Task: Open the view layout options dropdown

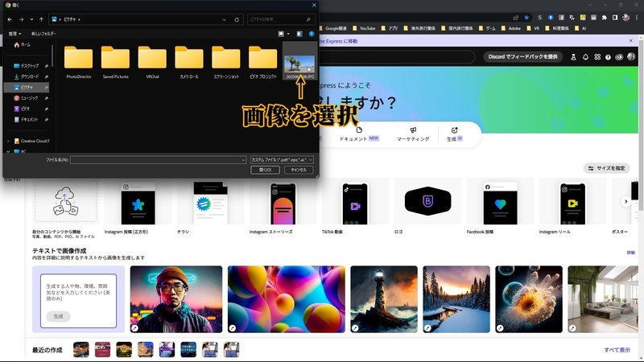Action: pyautogui.click(x=287, y=34)
